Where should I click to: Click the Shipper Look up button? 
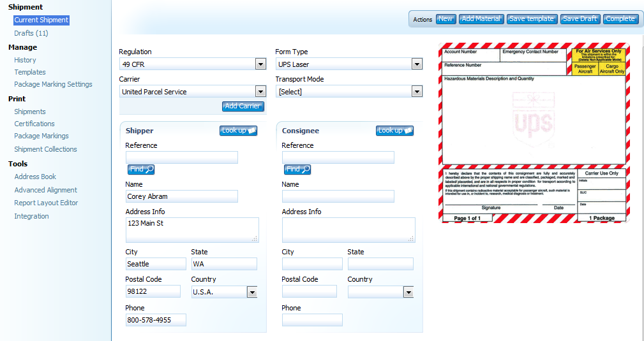click(x=238, y=131)
